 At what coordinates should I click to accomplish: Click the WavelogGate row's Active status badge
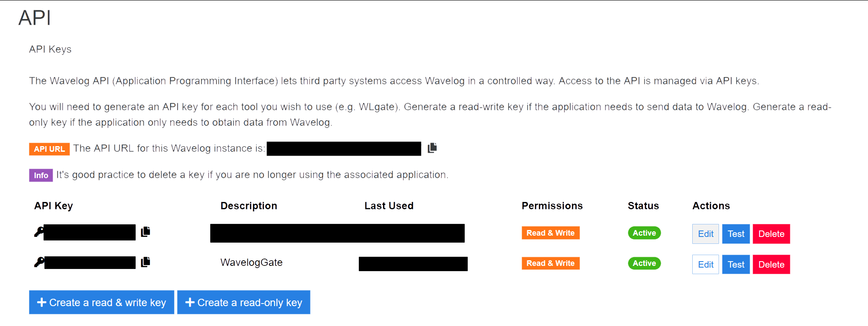point(644,263)
